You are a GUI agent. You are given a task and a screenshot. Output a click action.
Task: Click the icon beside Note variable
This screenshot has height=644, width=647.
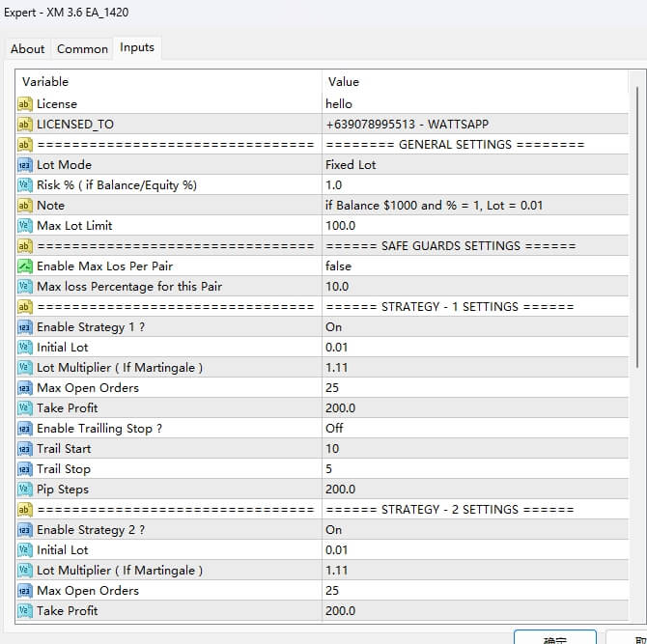click(x=25, y=206)
